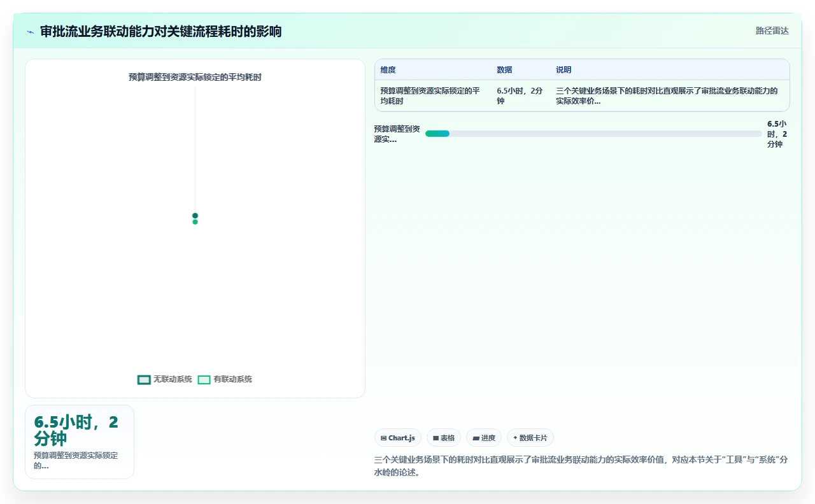Select the 进度 tag
Image resolution: width=815 pixels, height=504 pixels.
483,438
